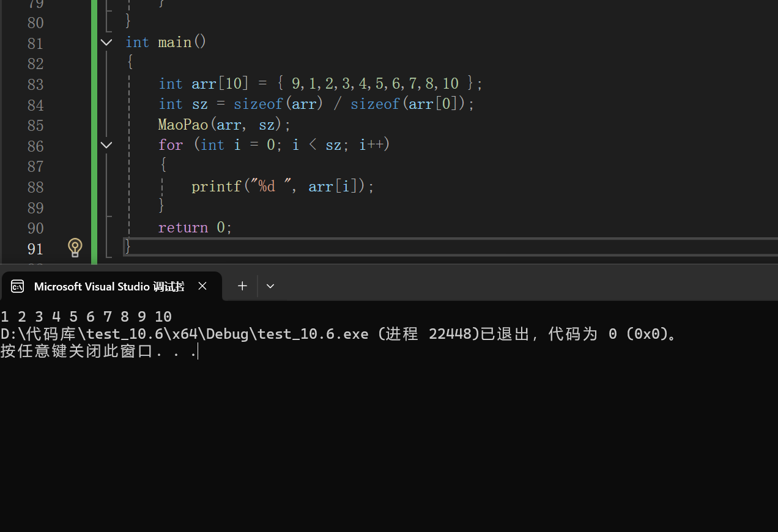The height and width of the screenshot is (532, 778).
Task: Click the sz variable on line 84
Action: (x=199, y=104)
